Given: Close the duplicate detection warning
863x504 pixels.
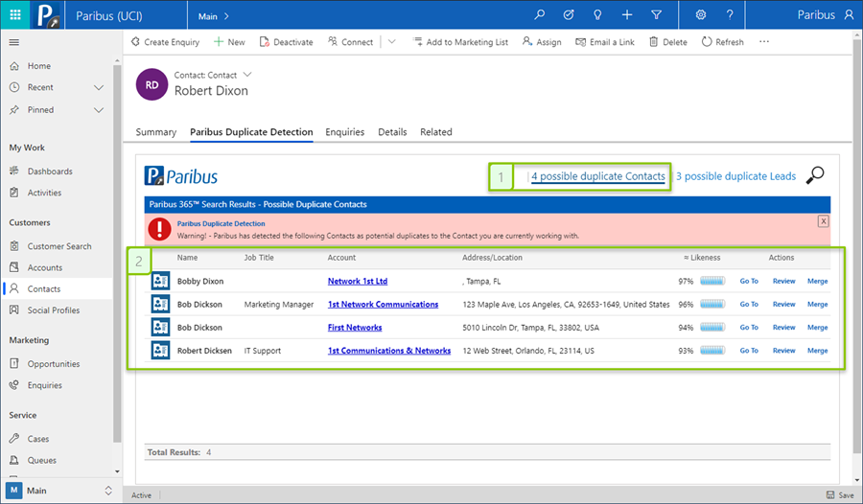Looking at the screenshot, I should tap(823, 221).
